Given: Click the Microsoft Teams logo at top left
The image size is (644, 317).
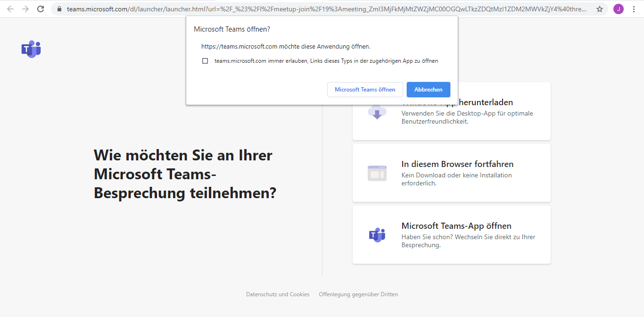Looking at the screenshot, I should [x=31, y=49].
